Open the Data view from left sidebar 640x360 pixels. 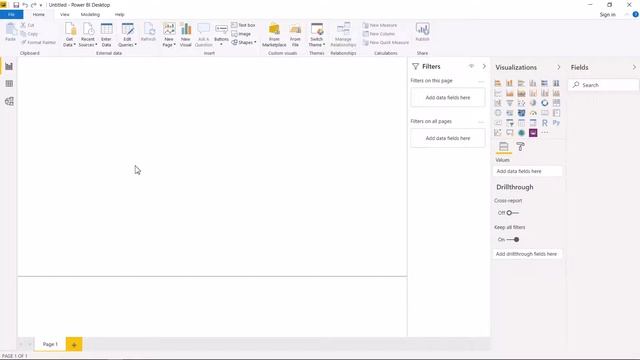9,84
